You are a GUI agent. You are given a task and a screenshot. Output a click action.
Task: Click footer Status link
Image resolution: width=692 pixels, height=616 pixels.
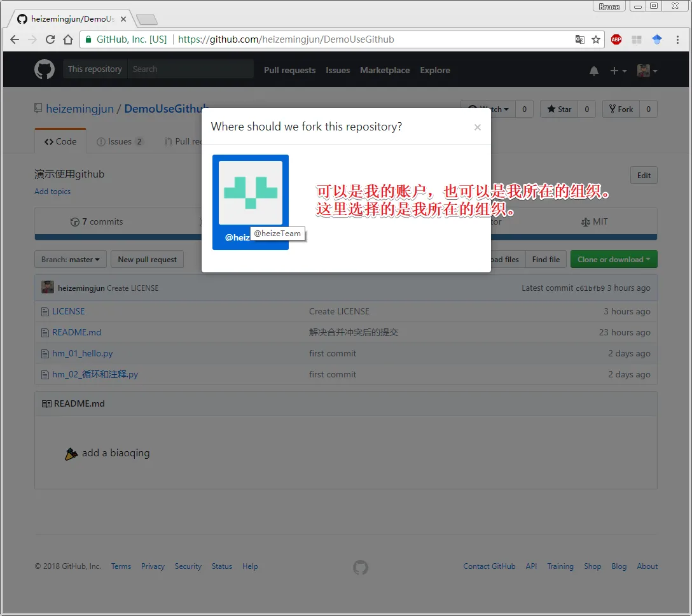(x=221, y=566)
